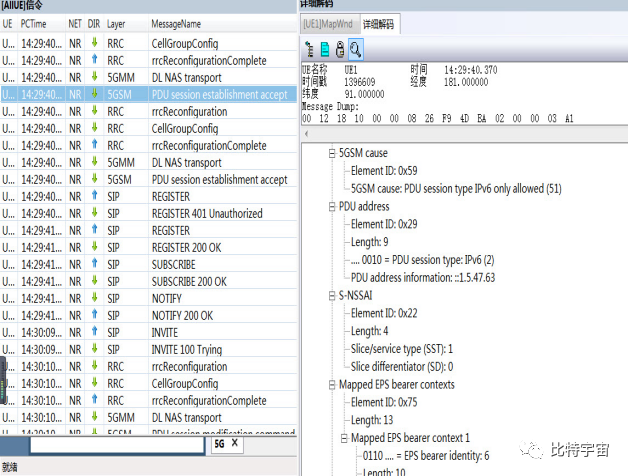This screenshot has width=629, height=476.
Task: Select 'Slice differentiator (SD): 0' entry
Action: point(402,367)
